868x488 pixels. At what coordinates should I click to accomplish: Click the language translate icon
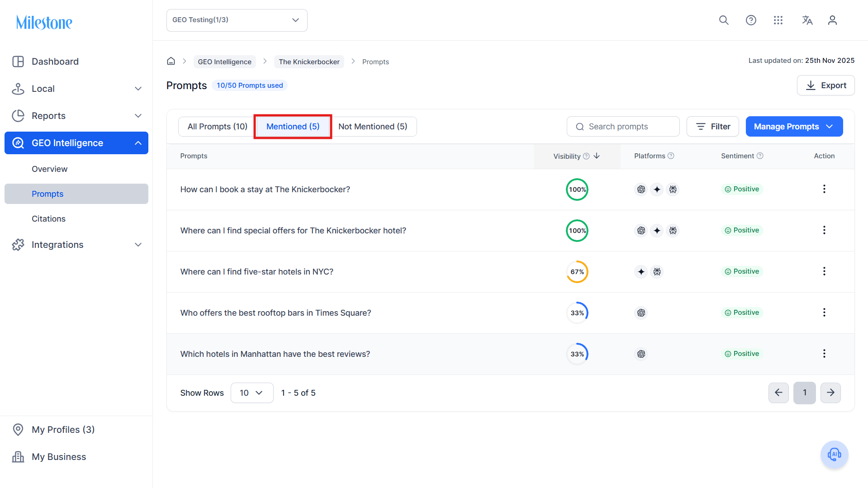(807, 20)
